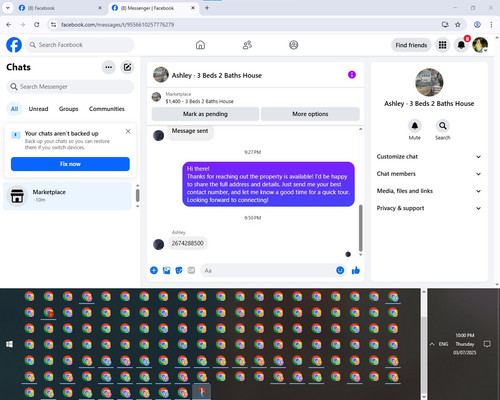Open the Chats options three-dot button

(x=109, y=67)
